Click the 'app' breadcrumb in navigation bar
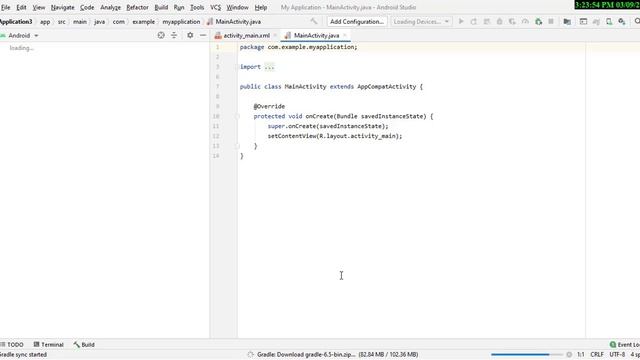The width and height of the screenshot is (640, 360). pyautogui.click(x=45, y=22)
